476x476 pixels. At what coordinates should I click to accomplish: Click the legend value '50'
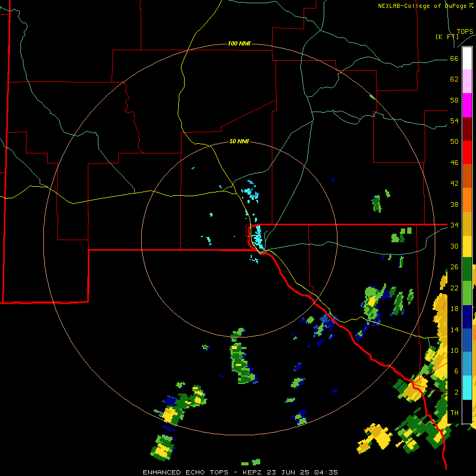[454, 141]
